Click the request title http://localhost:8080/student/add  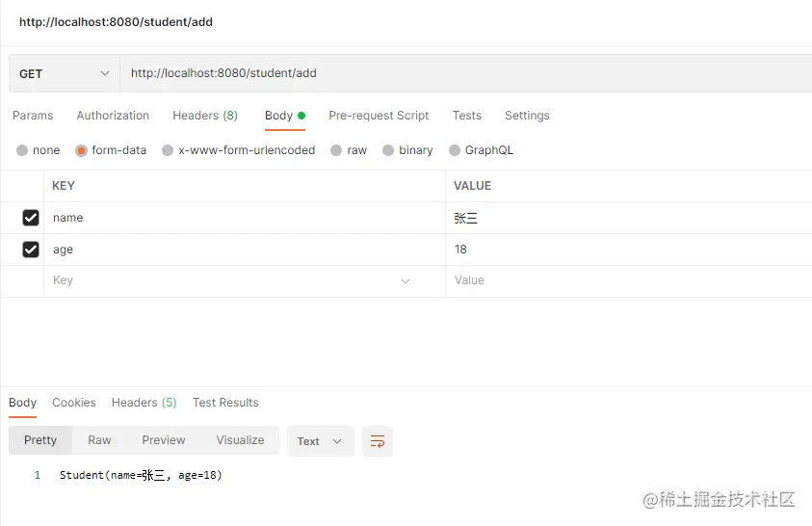[x=116, y=22]
